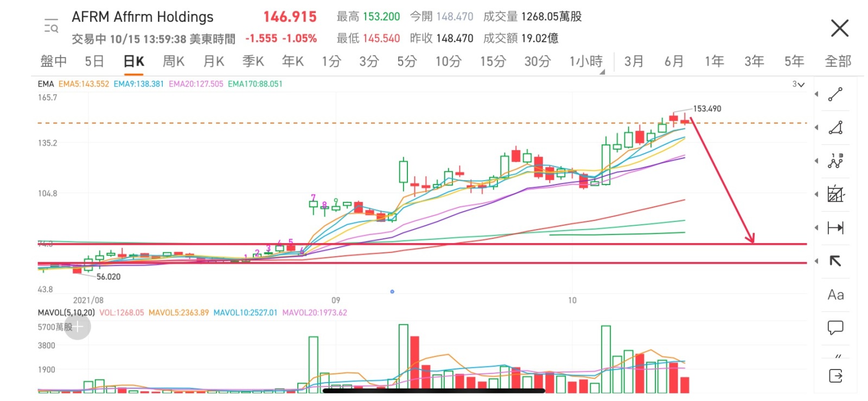The height and width of the screenshot is (401, 868).
Task: Tap the MAVOL5:2363.89 value
Action: (178, 313)
